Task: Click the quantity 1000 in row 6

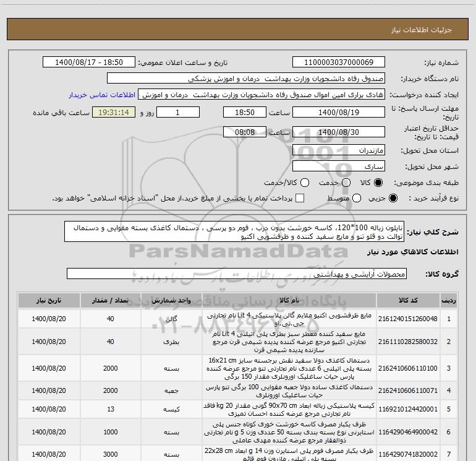Action: pyautogui.click(x=111, y=432)
